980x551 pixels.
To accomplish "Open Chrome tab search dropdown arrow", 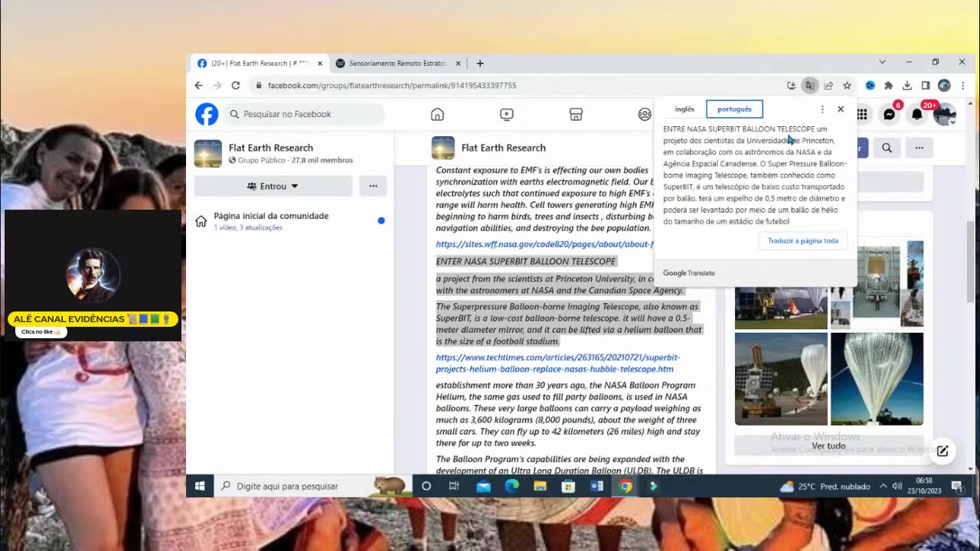I will 882,62.
